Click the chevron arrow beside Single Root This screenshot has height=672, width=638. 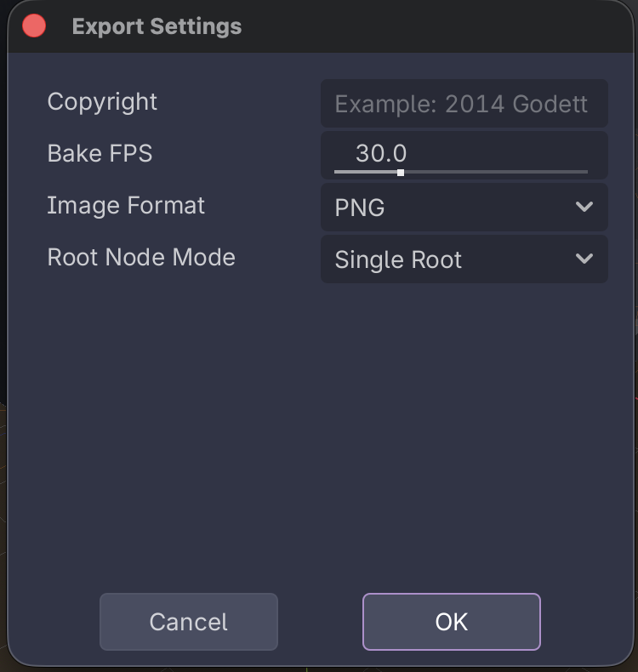click(584, 259)
